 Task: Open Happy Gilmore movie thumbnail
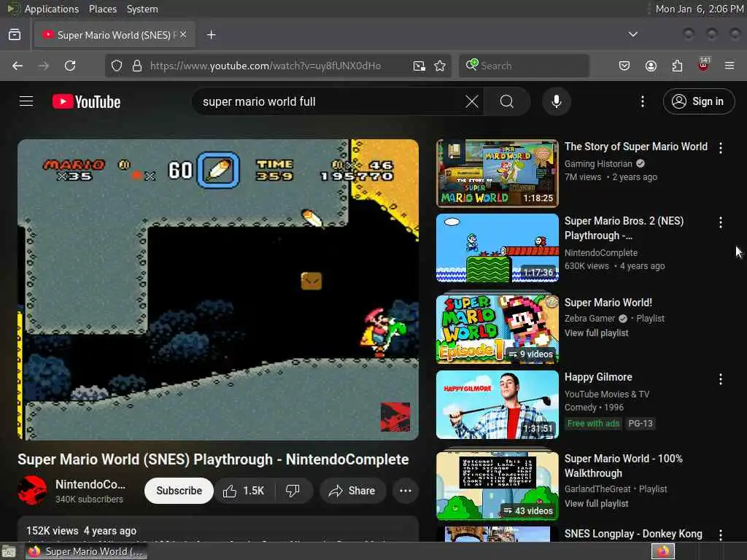497,405
